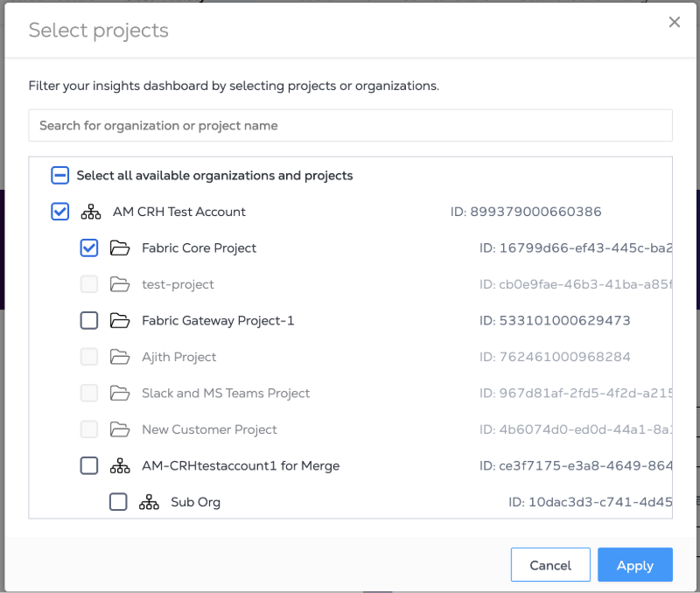Select AM-CRHtestaccount1 for Merge name
Image resolution: width=700 pixels, height=593 pixels.
coord(241,466)
